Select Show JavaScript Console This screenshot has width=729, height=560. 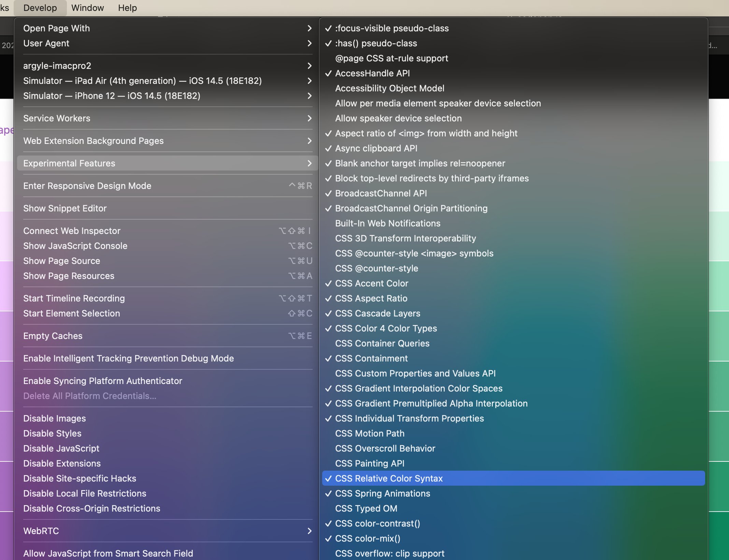click(75, 246)
